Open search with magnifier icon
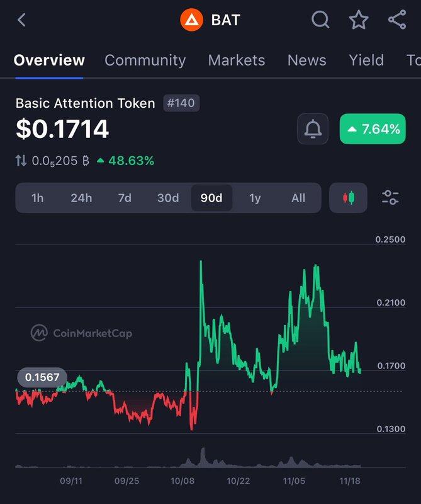Screen dimensions: 421x504 (320, 20)
